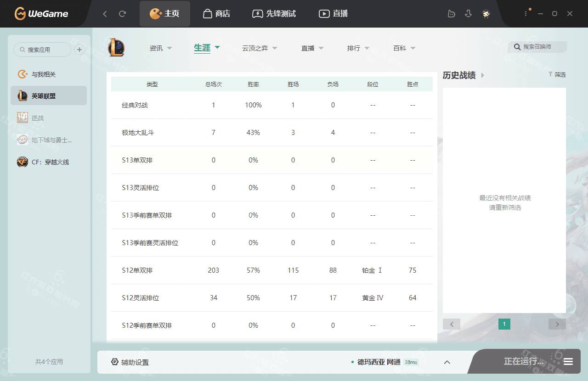Click the S12灵活排位 row label

[141, 298]
